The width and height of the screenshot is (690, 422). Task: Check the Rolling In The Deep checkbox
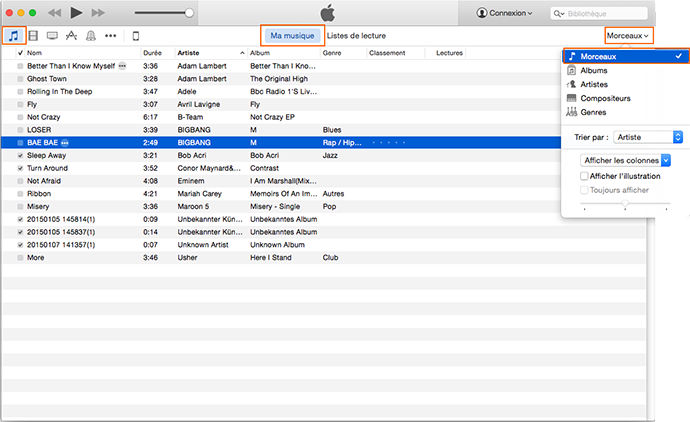(20, 92)
